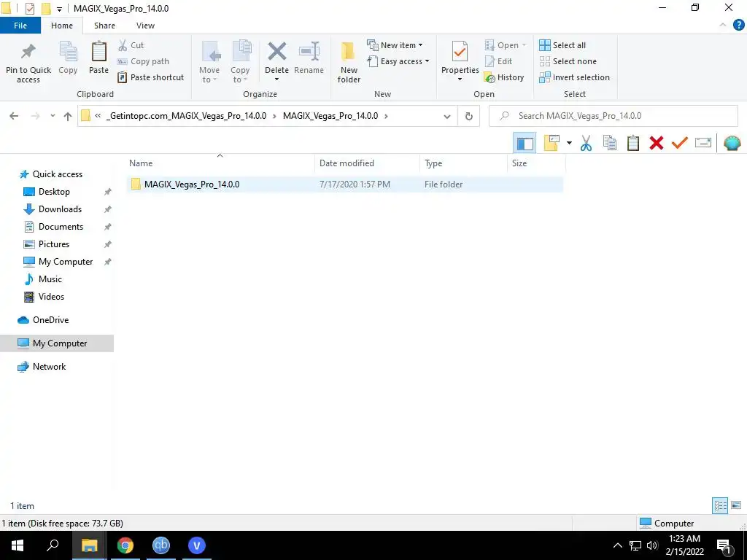Click Invert selection in ribbon

(x=575, y=77)
